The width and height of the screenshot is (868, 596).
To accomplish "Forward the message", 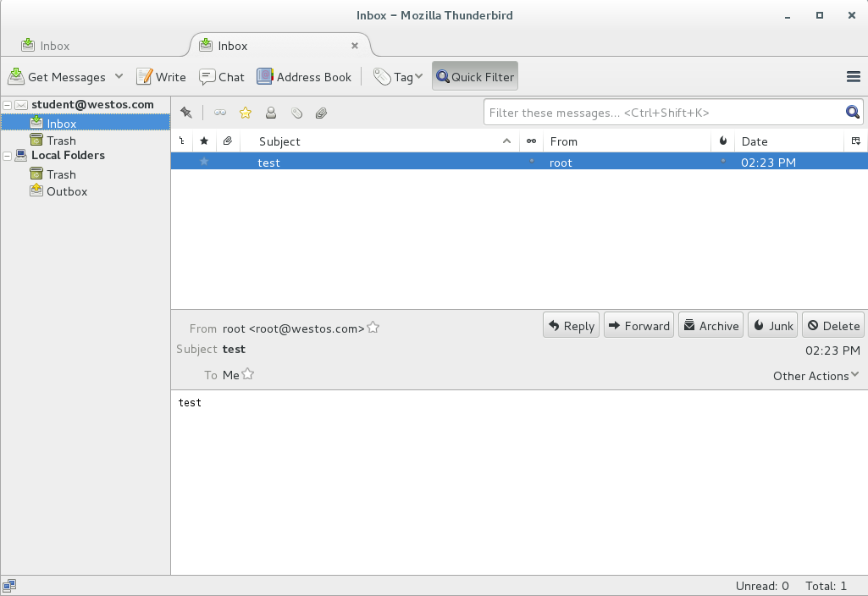I will tap(639, 325).
